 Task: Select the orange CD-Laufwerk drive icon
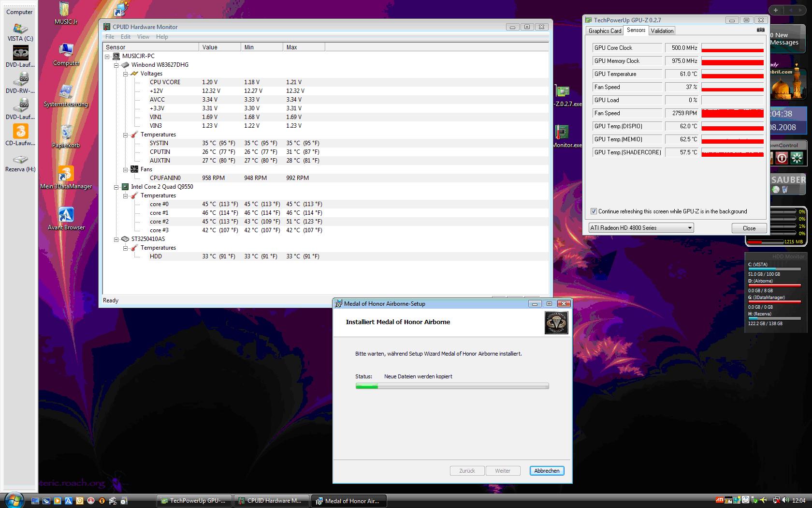pyautogui.click(x=20, y=135)
